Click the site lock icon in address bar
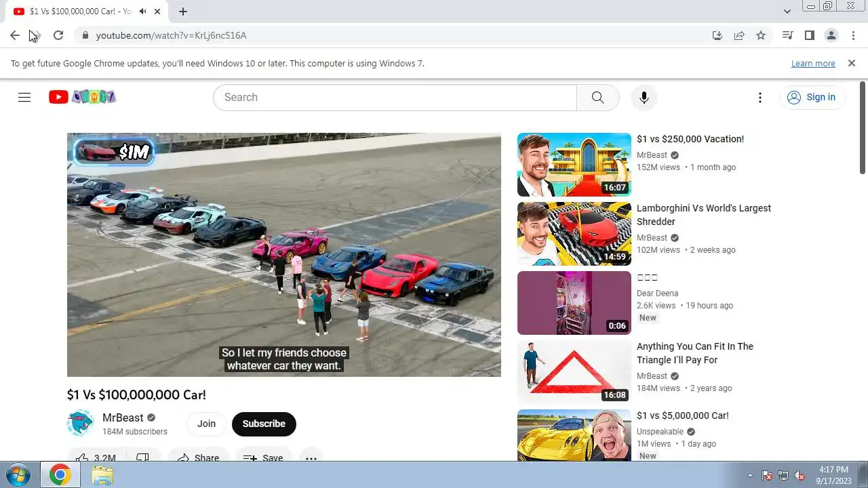Screen dimensions: 868x488 [x=85, y=35]
